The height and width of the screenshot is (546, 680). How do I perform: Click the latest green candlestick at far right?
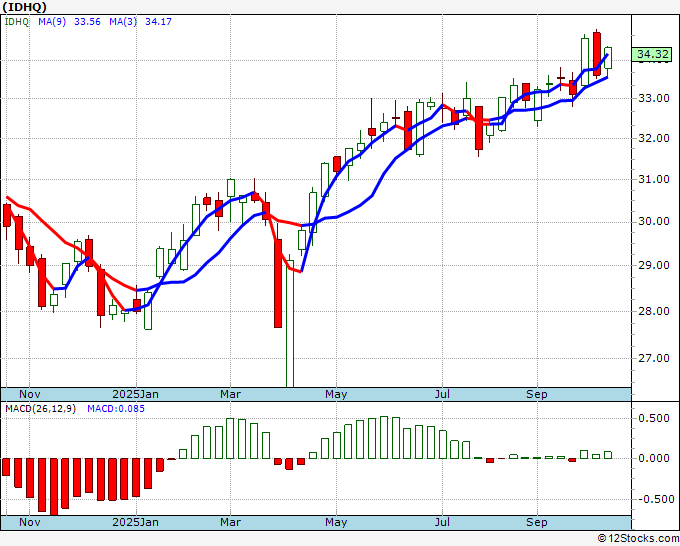(x=608, y=58)
